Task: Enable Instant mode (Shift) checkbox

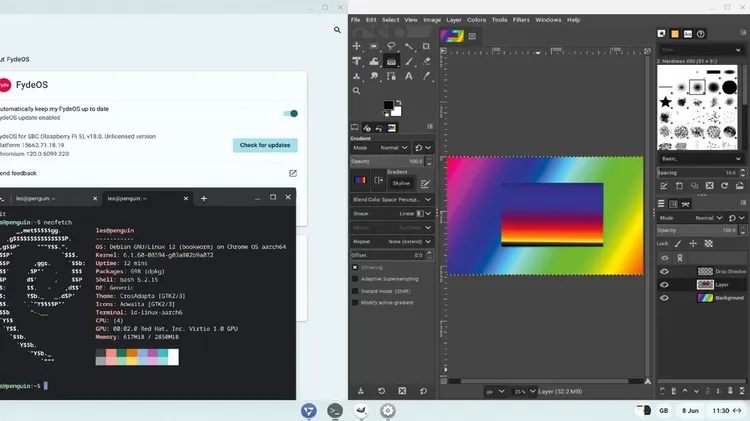Action: [355, 291]
